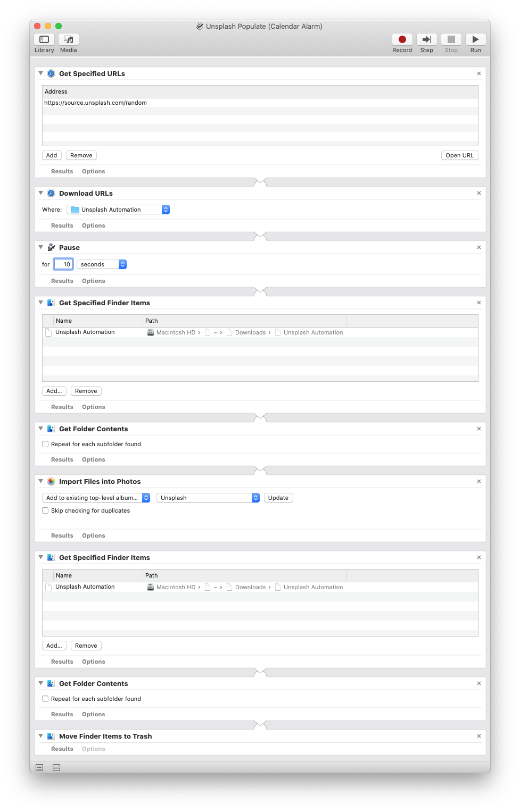This screenshot has height=812, width=520.
Task: Enable Skip checking for duplicates
Action: click(x=45, y=510)
